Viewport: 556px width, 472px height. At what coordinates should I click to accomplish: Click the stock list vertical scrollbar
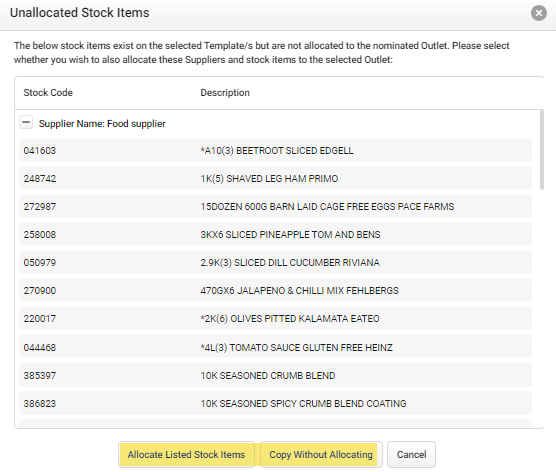pos(541,150)
